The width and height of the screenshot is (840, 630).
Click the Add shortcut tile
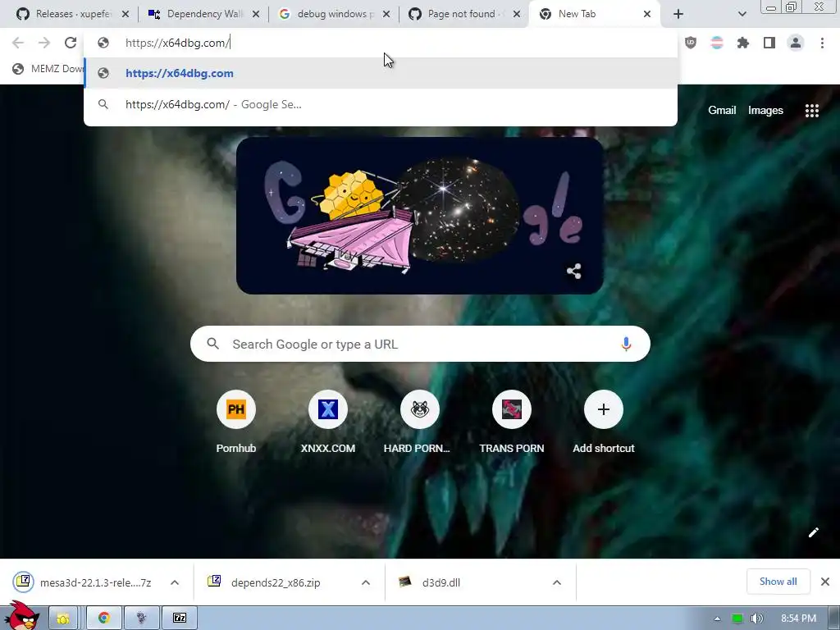coord(603,422)
